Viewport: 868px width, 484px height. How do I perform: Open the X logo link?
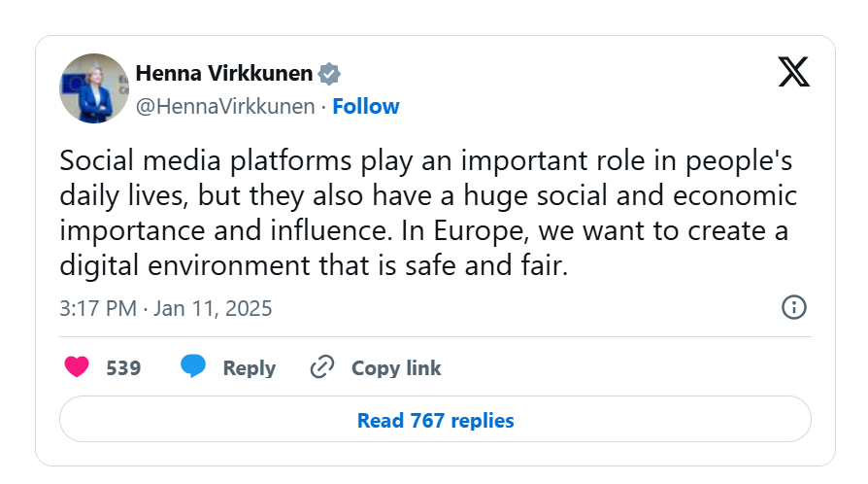pyautogui.click(x=793, y=72)
